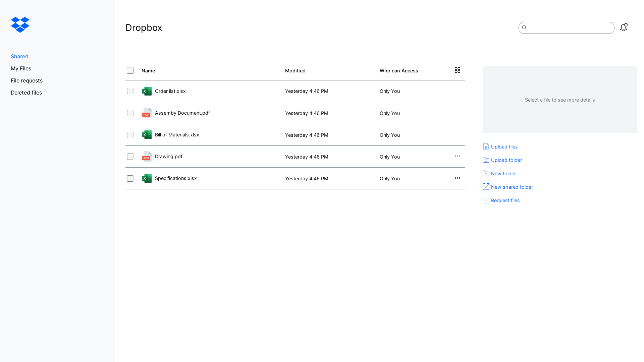Open File requests in sidebar
The image size is (644, 362).
click(x=26, y=80)
